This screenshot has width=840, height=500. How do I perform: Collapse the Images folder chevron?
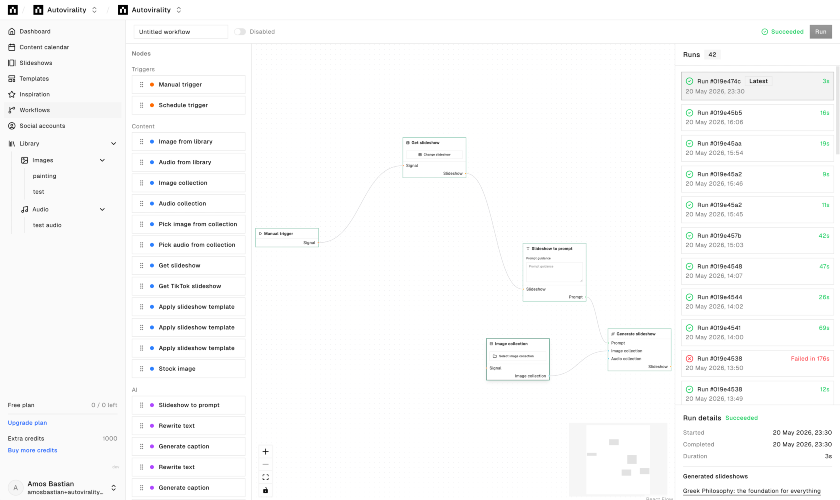click(x=102, y=160)
